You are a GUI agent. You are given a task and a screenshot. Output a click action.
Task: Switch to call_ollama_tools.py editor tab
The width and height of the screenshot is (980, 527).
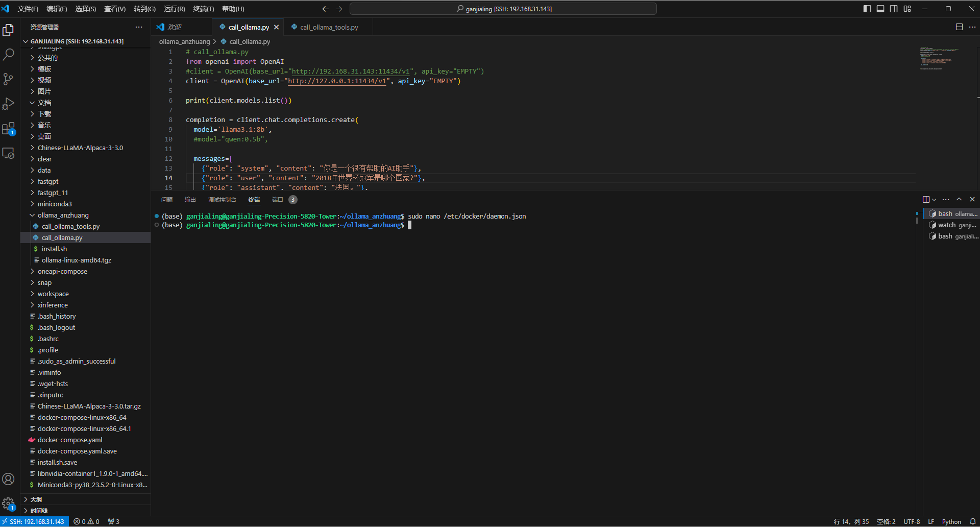pos(329,27)
